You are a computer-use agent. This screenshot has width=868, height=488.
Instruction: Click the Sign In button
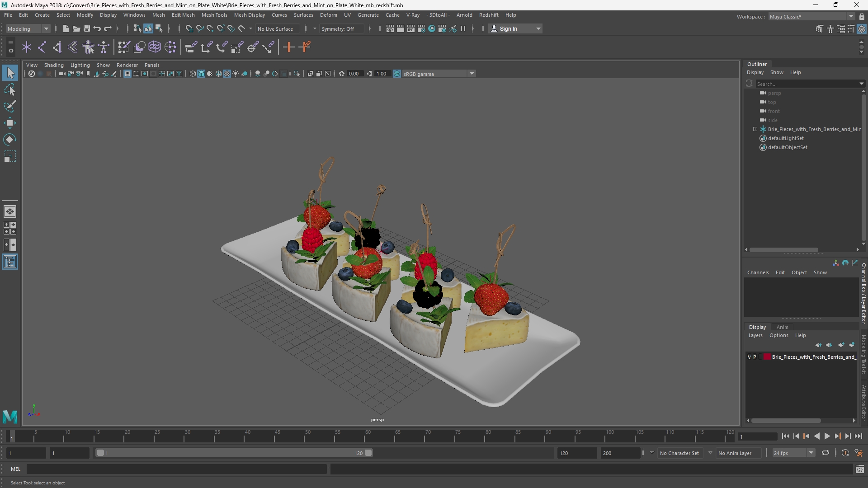tap(515, 28)
